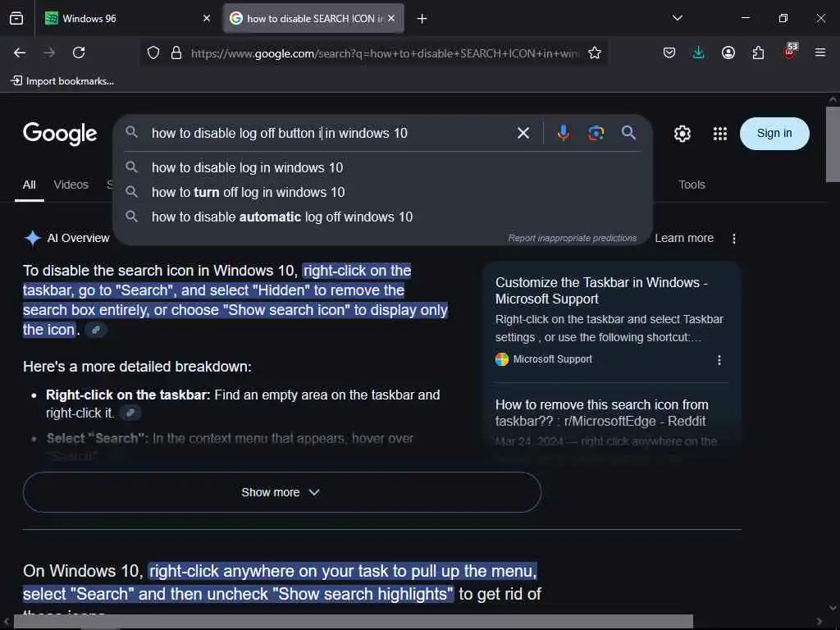The height and width of the screenshot is (630, 840).
Task: Open tracking protection shield icon
Action: [x=153, y=52]
